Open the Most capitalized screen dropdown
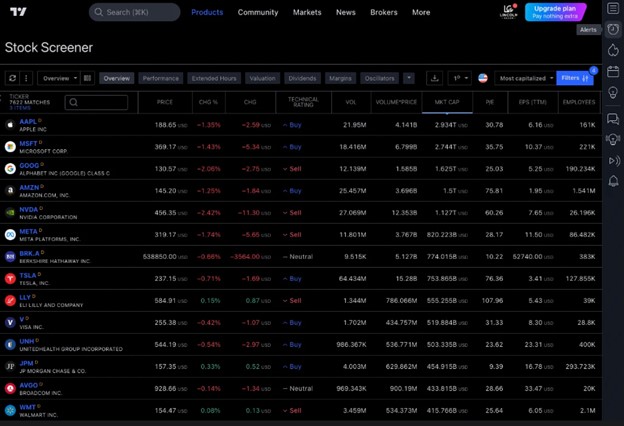The width and height of the screenshot is (624, 426). [525, 78]
